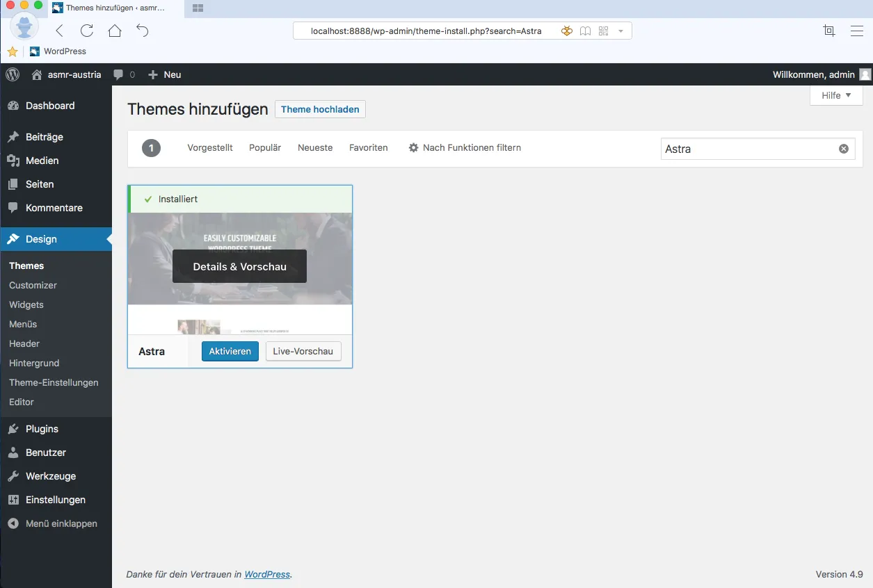Open the browser user avatar icon
The width and height of the screenshot is (873, 588).
click(x=25, y=26)
